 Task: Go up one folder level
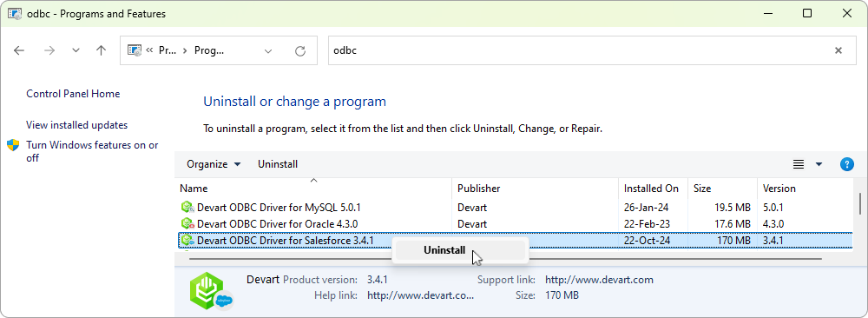point(101,50)
